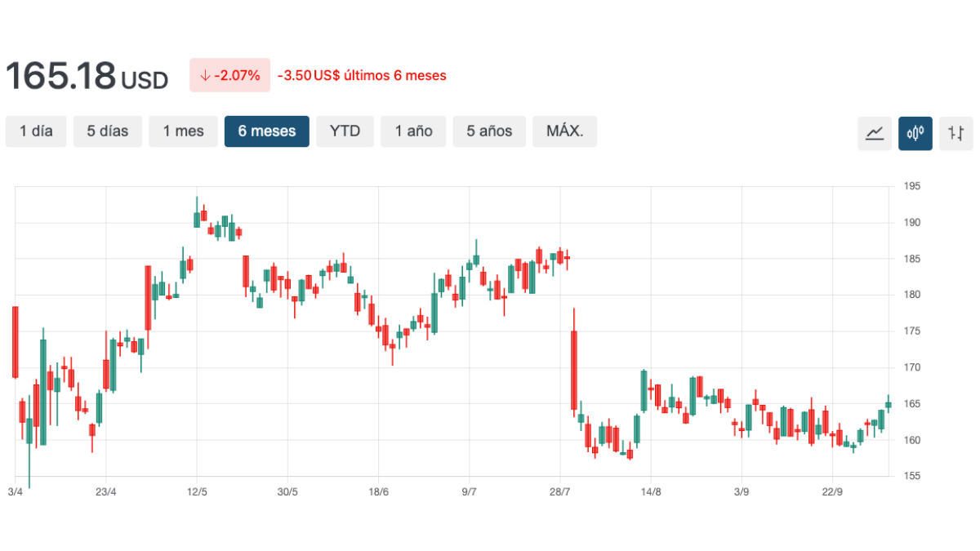
Task: Open the MÁX. full history range
Action: (564, 131)
